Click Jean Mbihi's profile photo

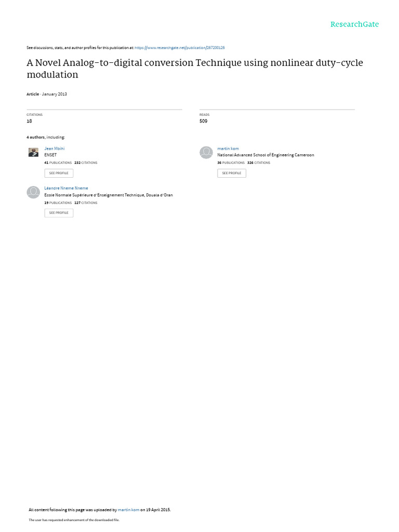[x=33, y=152]
